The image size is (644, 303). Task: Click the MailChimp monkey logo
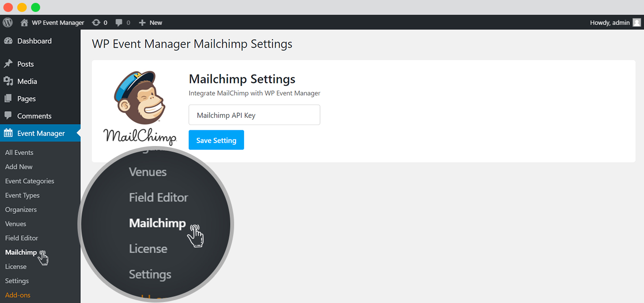click(x=140, y=108)
